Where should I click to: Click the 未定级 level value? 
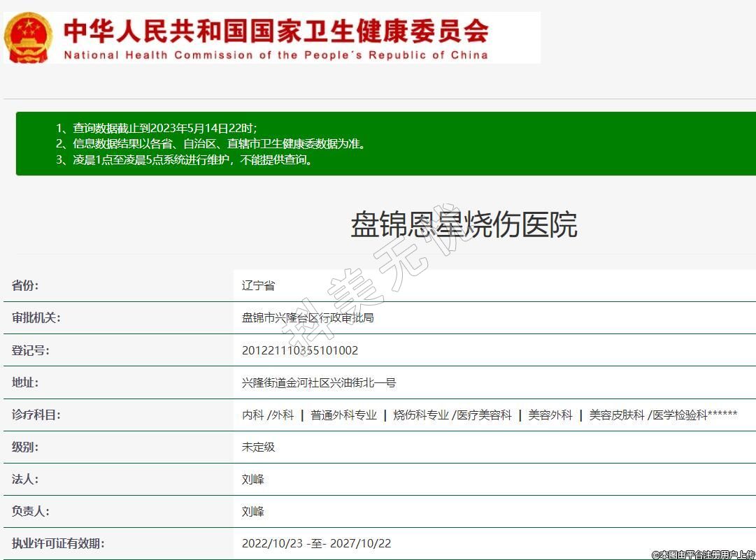coord(258,447)
